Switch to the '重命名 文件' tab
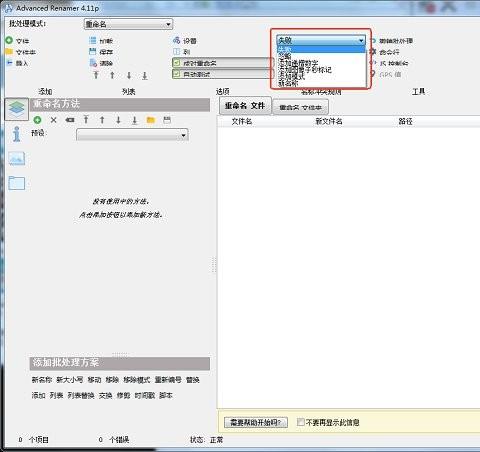480x452 pixels. click(x=245, y=106)
